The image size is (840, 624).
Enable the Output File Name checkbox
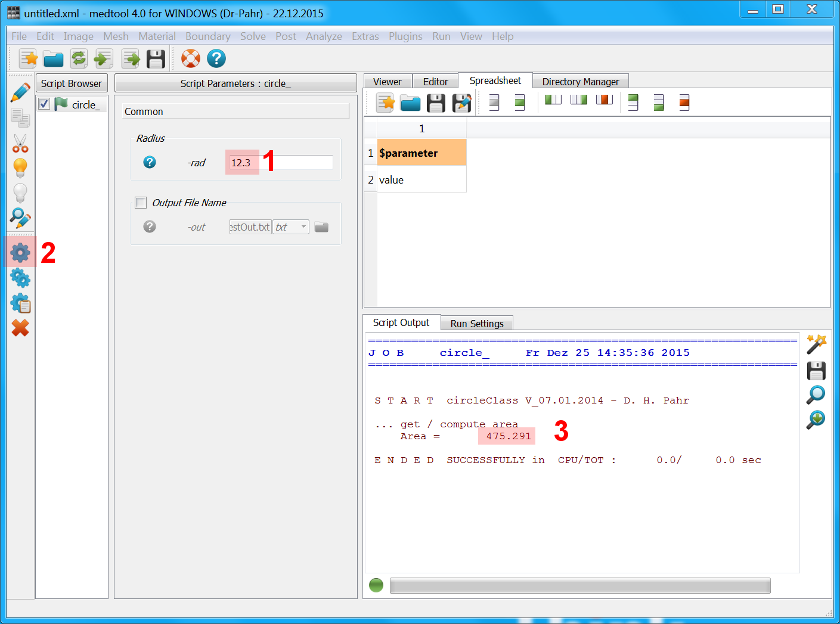coord(141,203)
